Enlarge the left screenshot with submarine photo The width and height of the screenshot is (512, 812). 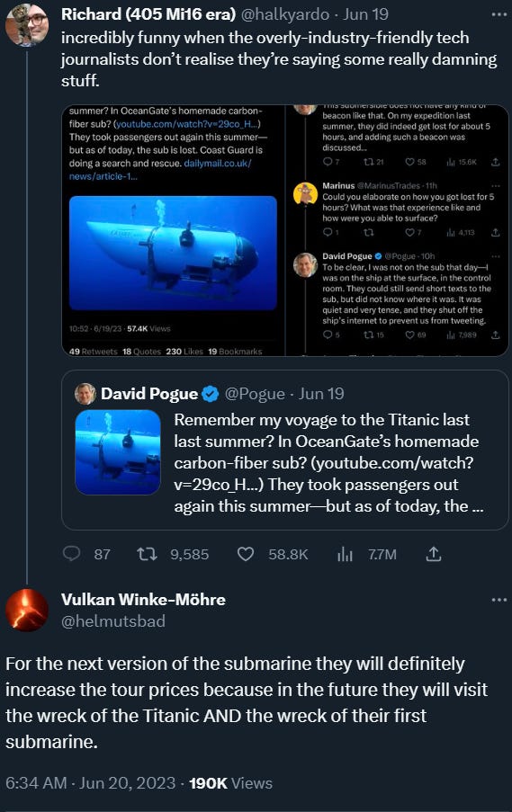pos(173,230)
